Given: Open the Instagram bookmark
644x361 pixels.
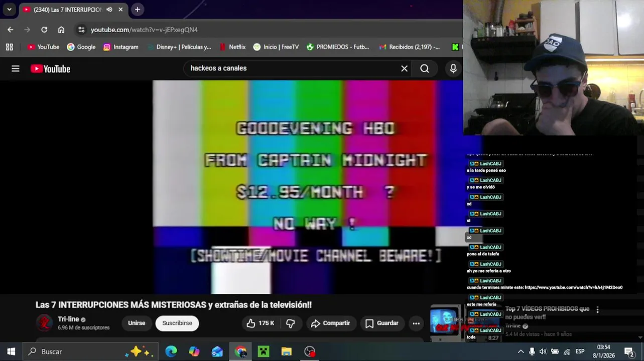Looking at the screenshot, I should click(120, 47).
